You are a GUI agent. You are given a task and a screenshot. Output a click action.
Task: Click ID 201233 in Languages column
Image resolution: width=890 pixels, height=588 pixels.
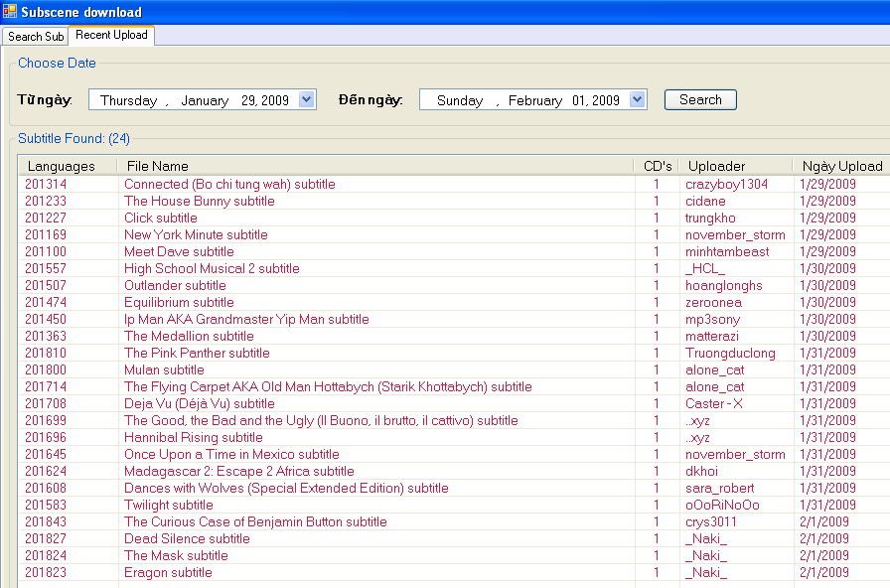46,202
